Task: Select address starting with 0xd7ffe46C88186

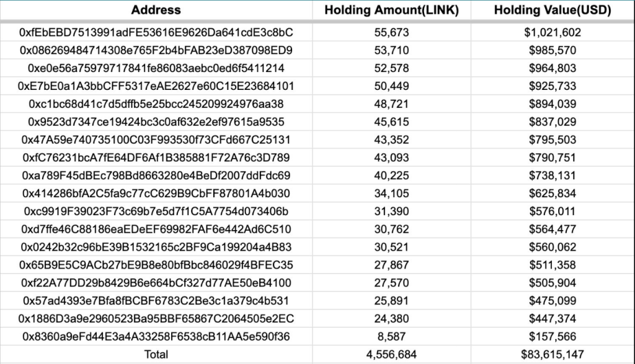Action: click(156, 229)
